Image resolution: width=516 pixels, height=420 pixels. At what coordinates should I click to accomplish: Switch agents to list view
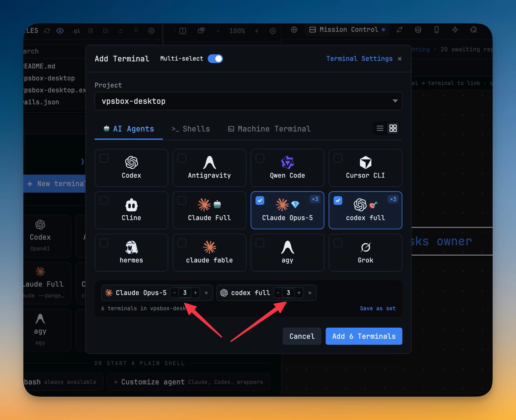point(380,128)
